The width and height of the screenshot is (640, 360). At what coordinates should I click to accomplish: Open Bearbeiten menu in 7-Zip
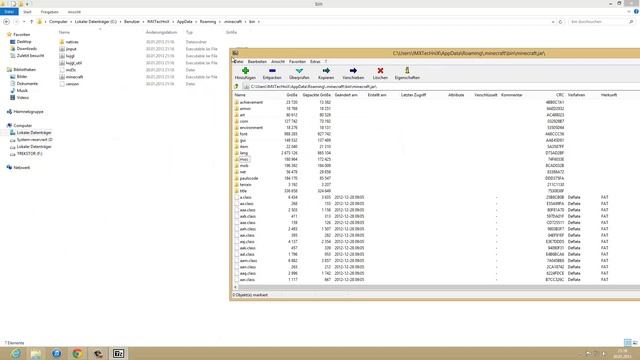point(257,62)
